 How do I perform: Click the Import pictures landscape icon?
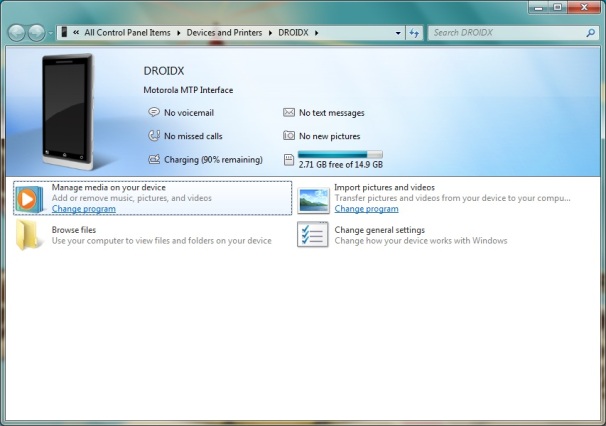(313, 200)
